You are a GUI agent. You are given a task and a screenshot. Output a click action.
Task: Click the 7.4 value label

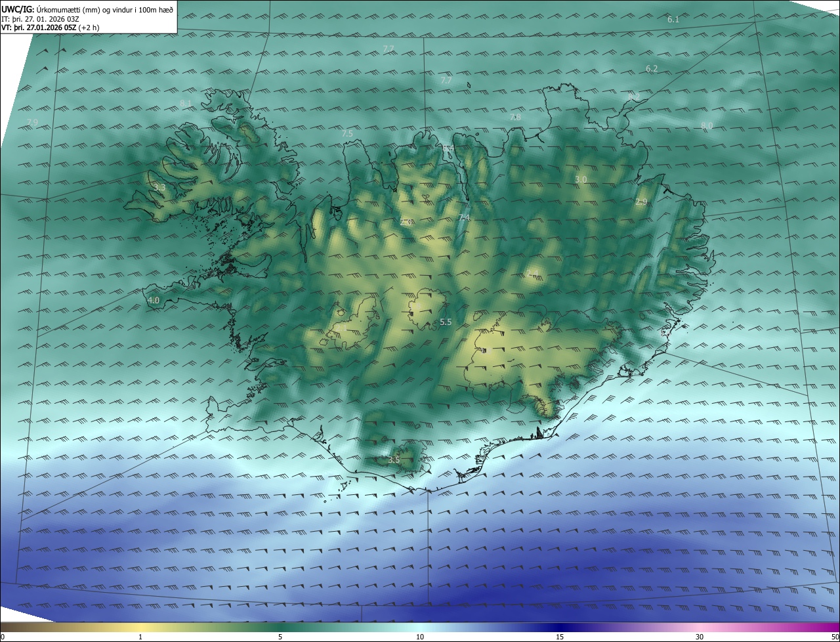(x=464, y=217)
